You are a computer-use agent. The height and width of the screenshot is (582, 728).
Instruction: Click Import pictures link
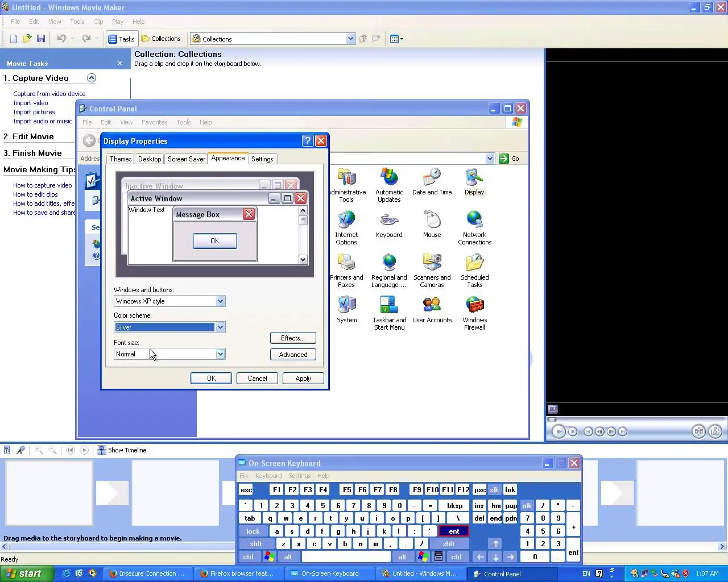(34, 112)
